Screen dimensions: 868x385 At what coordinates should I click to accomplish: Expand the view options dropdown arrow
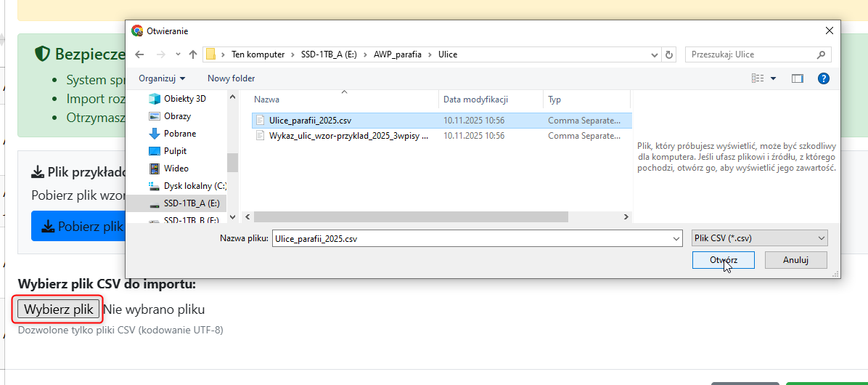click(x=773, y=78)
